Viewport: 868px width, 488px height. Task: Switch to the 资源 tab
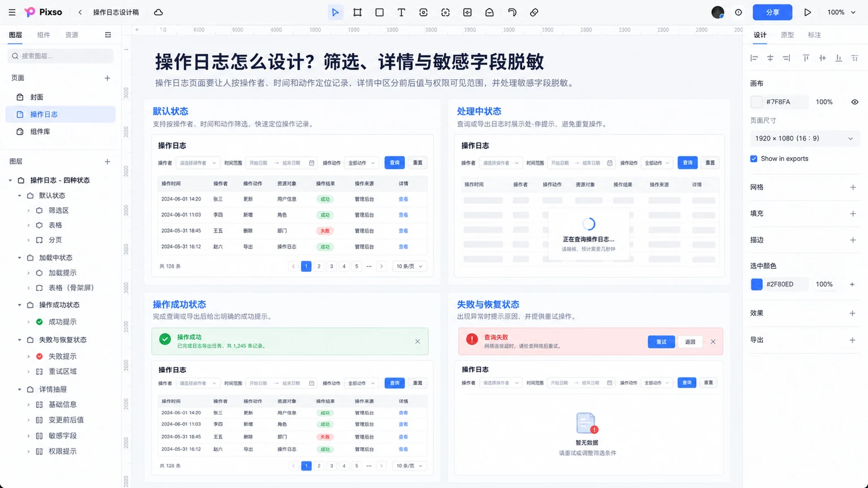coord(72,35)
